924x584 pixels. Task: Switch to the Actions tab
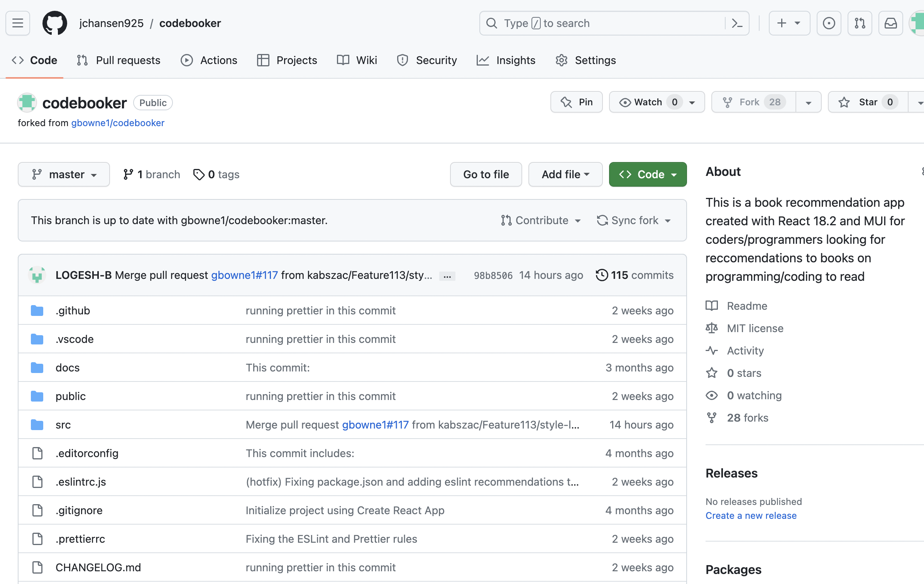209,60
